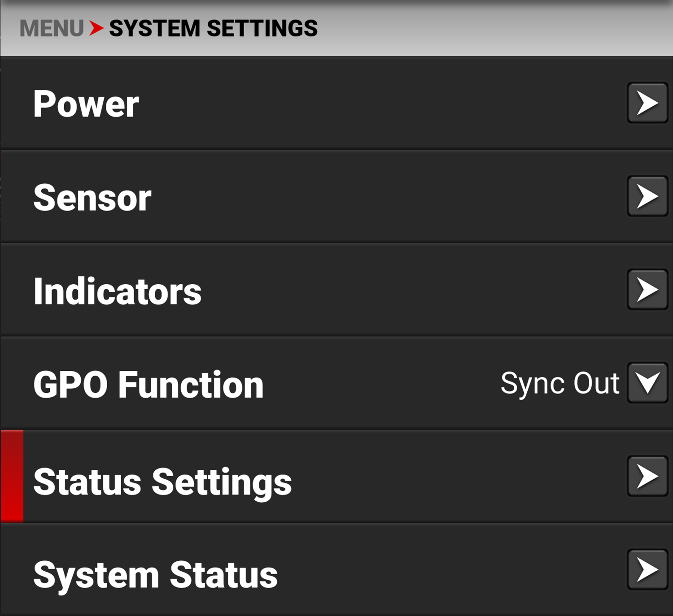Open the Sensor submenu arrow
The image size is (673, 616).
[647, 196]
